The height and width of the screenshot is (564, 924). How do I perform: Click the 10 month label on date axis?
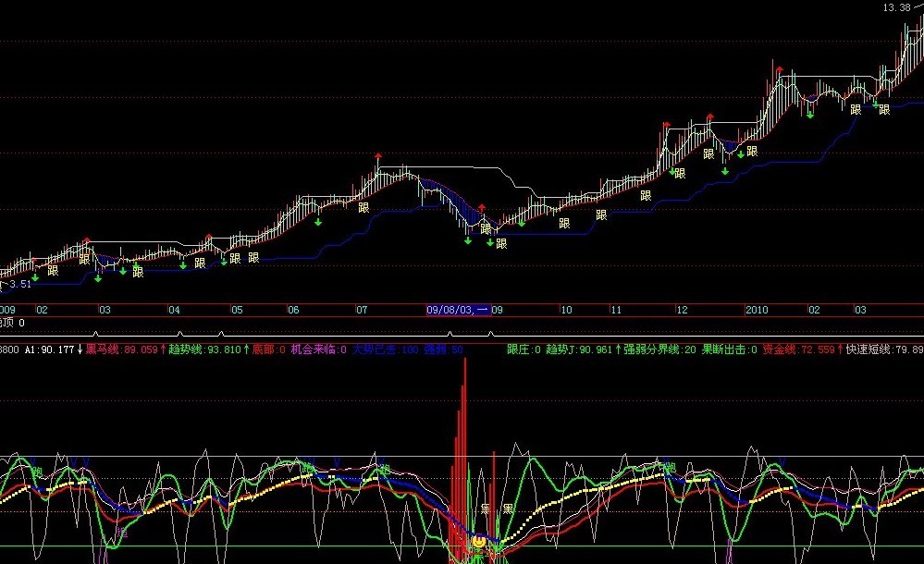(566, 310)
